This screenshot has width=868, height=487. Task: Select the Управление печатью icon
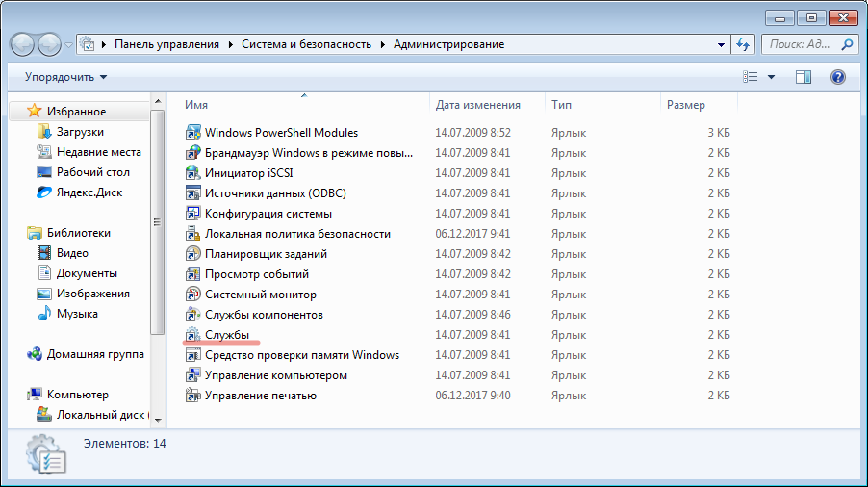pos(192,396)
